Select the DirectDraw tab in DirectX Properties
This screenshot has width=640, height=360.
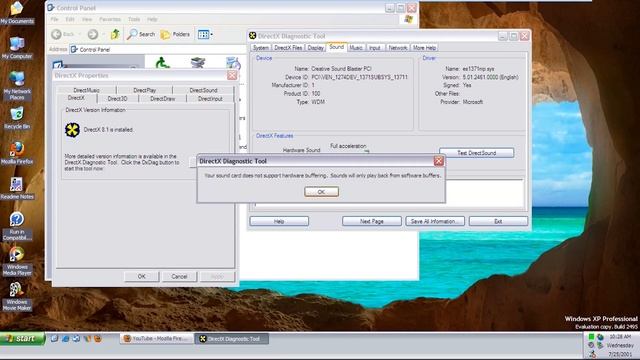[x=162, y=99]
